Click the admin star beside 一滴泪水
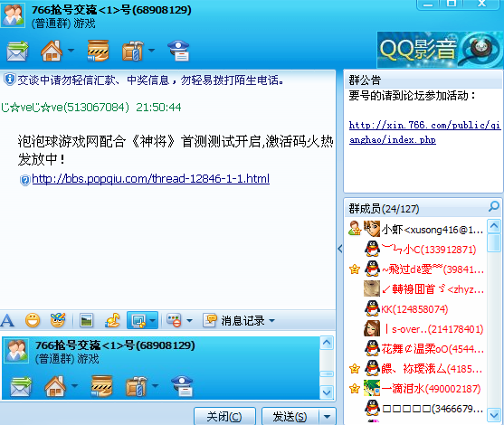Image resolution: width=504 pixels, height=425 pixels. 355,389
